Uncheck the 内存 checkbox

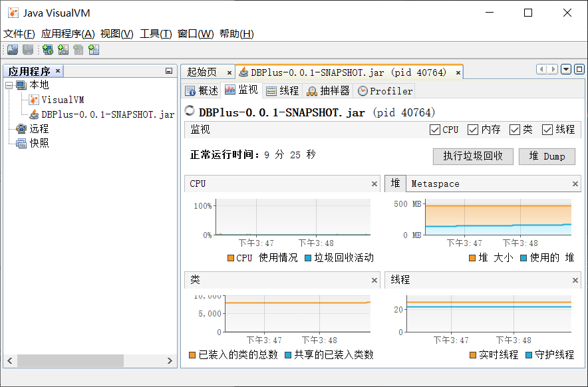tap(473, 130)
